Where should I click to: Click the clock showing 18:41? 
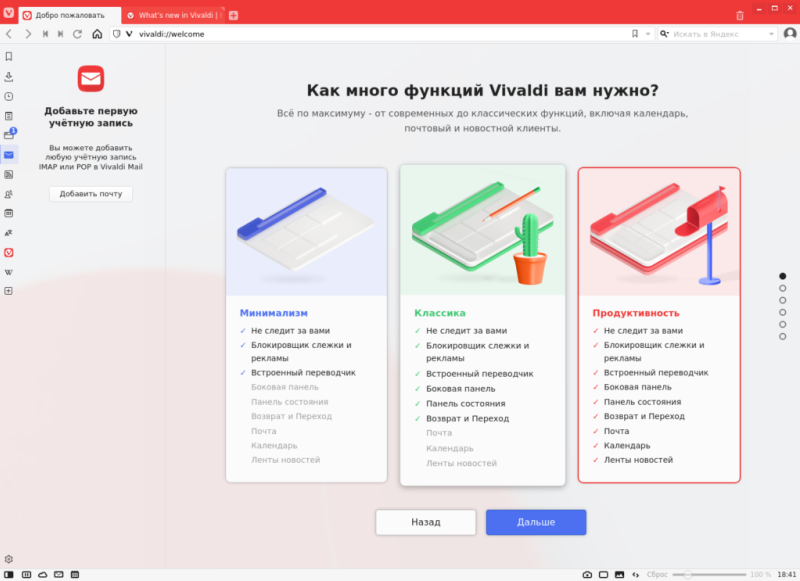click(x=786, y=574)
